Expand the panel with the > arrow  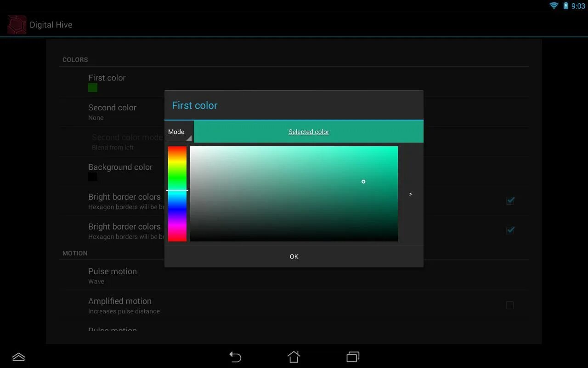point(411,194)
